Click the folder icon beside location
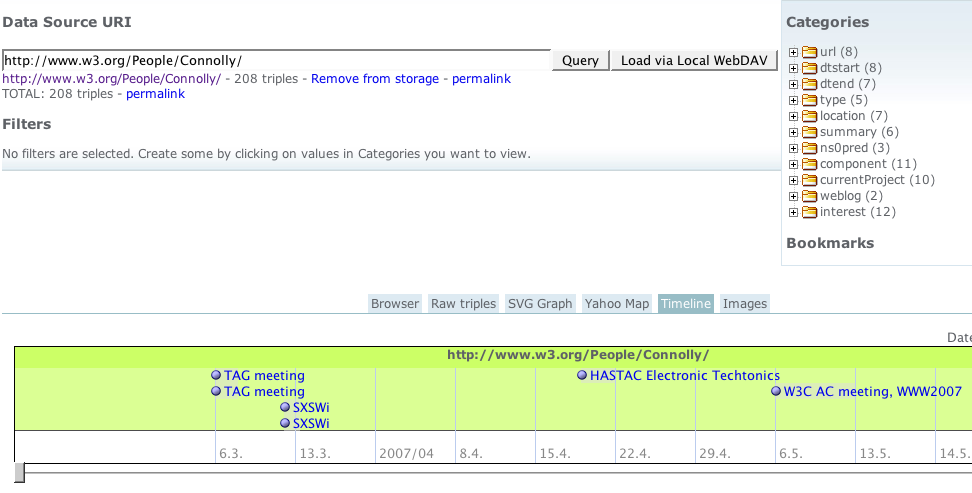This screenshot has height=493, width=972. (810, 116)
